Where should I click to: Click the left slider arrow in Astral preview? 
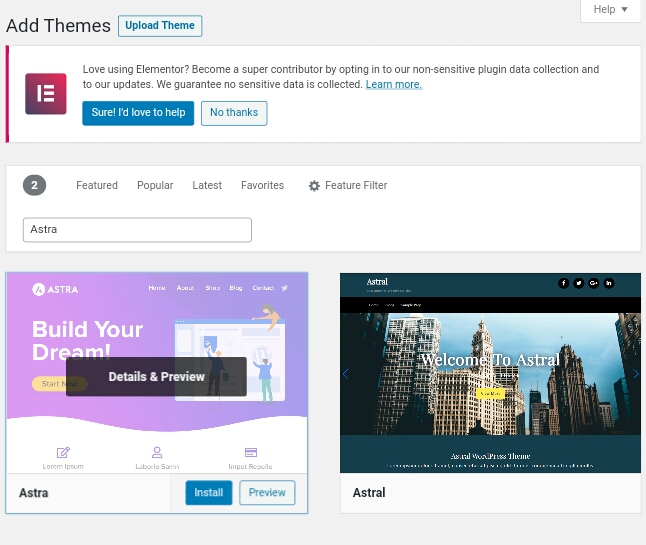click(346, 374)
